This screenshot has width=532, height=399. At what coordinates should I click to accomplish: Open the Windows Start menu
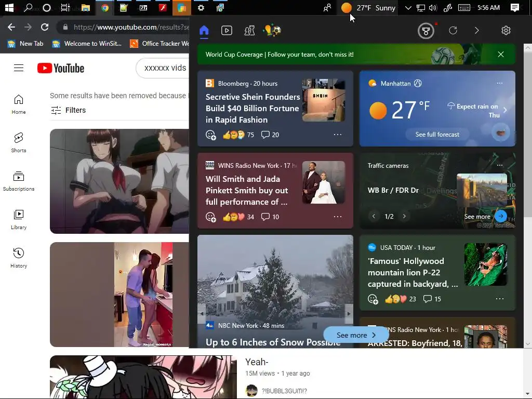click(9, 7)
